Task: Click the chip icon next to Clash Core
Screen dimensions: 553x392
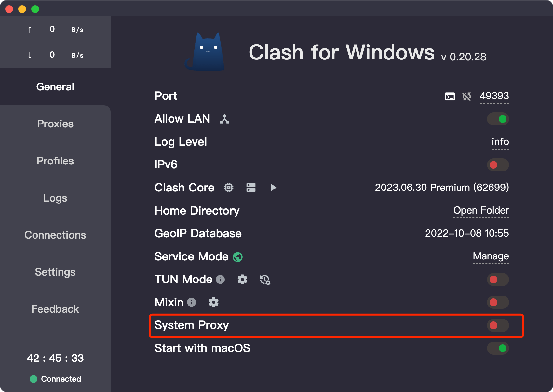Action: click(x=229, y=188)
